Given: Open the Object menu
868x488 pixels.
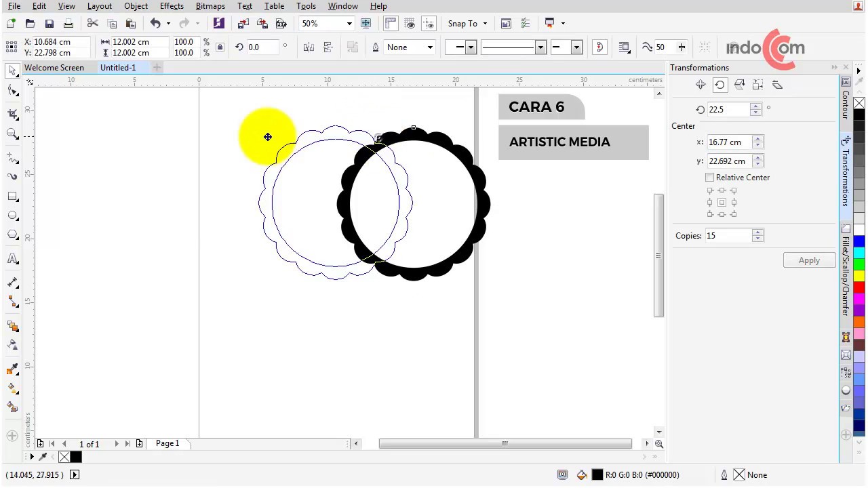Looking at the screenshot, I should pos(136,6).
